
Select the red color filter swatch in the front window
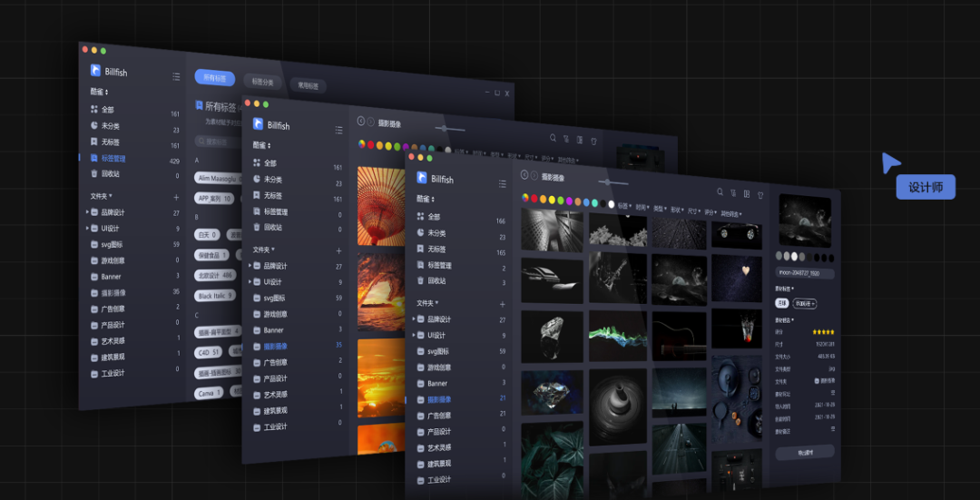pos(534,199)
